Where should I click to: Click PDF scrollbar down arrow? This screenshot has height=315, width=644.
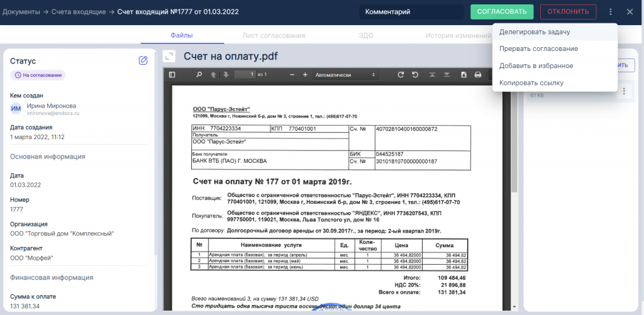[514, 307]
